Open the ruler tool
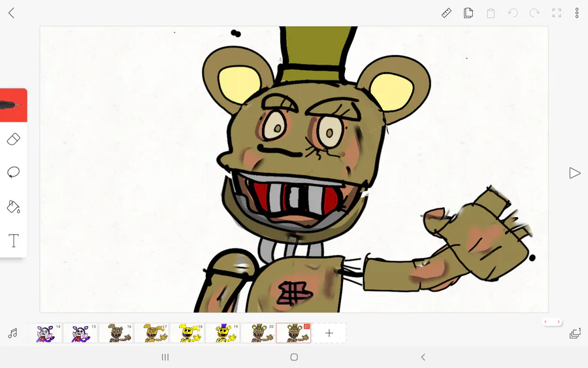The image size is (588, 368). [x=446, y=13]
